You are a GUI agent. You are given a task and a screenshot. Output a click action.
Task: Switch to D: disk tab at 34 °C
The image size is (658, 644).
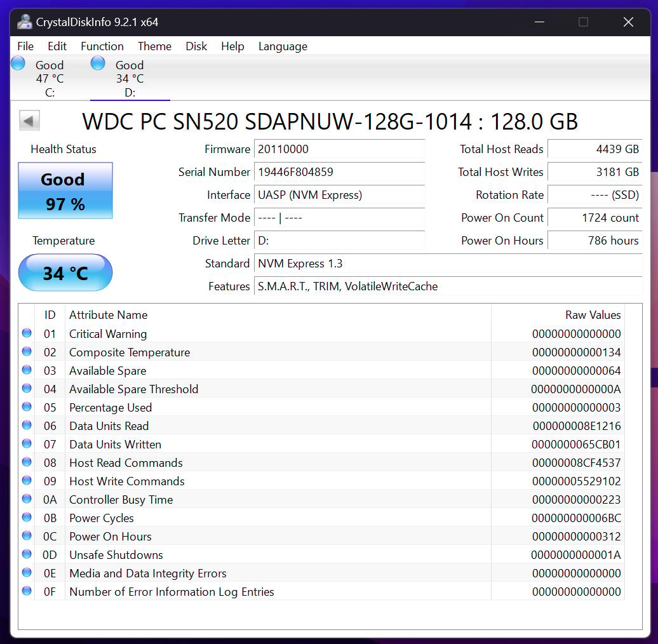coord(130,79)
